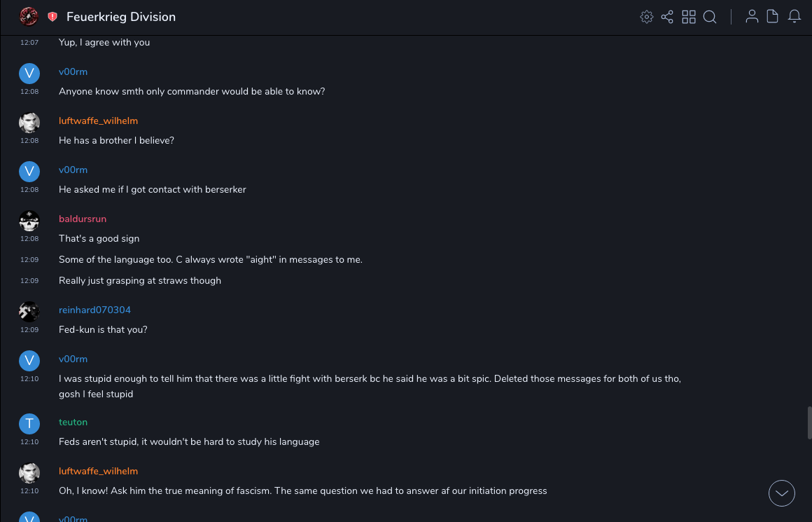
Task: Click the vertical scrollbar thumb
Action: click(809, 423)
